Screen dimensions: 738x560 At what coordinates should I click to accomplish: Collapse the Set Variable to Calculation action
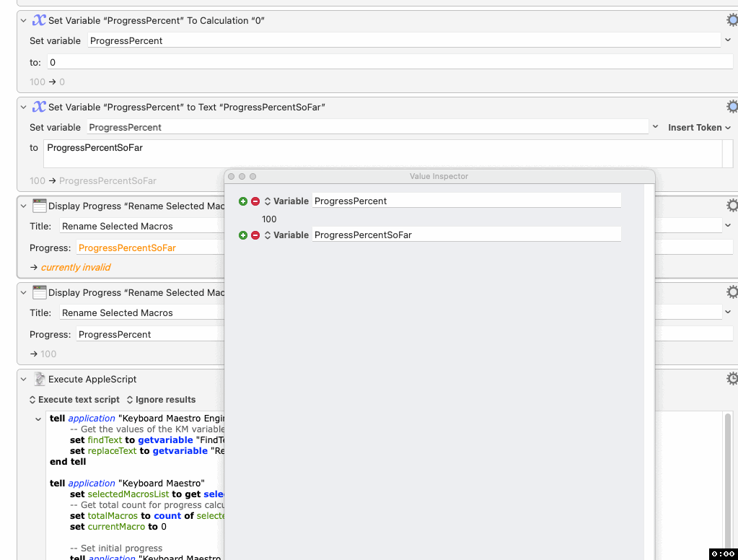click(24, 21)
